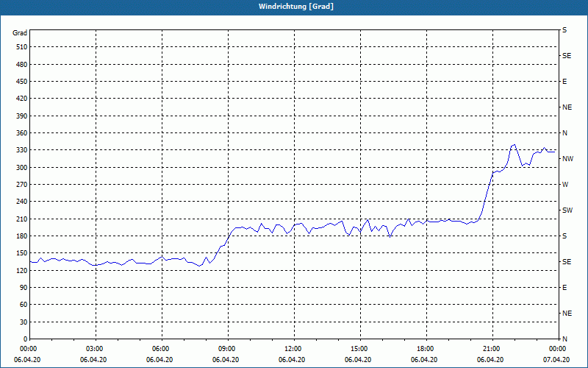Image resolution: width=588 pixels, height=368 pixels.
Task: Select the N compass label at 0 level
Action: (x=564, y=339)
